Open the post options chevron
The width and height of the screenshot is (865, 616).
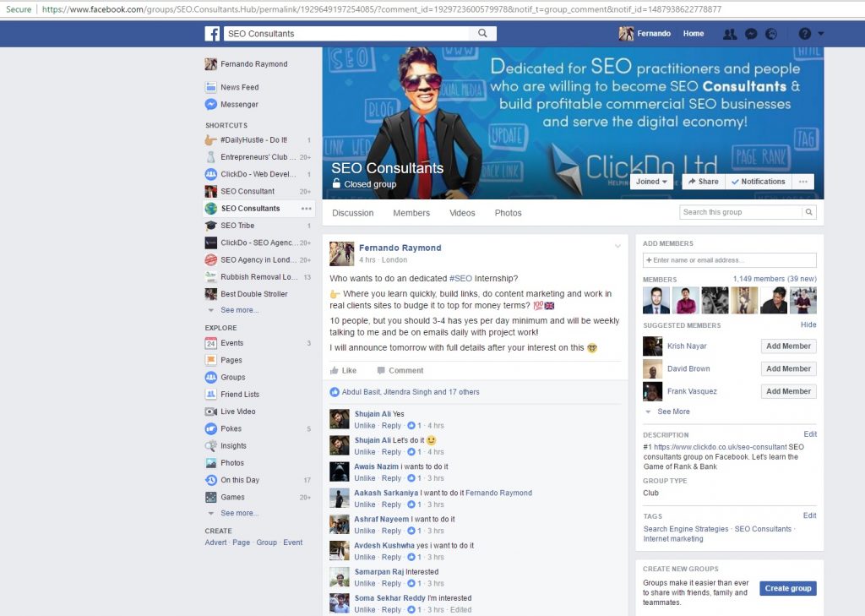[617, 246]
